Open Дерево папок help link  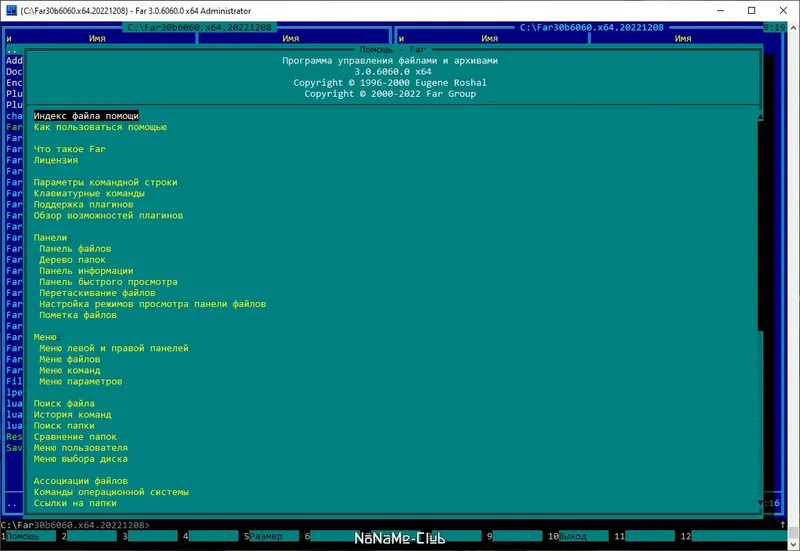point(72,260)
